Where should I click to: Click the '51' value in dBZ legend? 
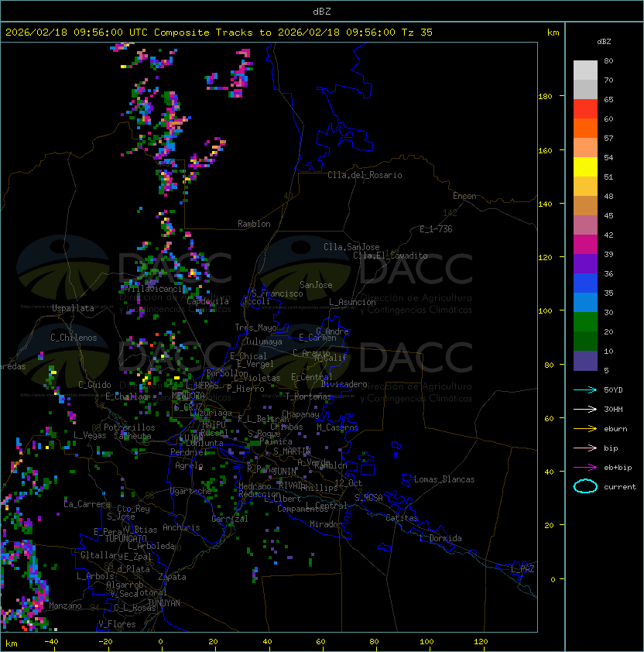608,177
